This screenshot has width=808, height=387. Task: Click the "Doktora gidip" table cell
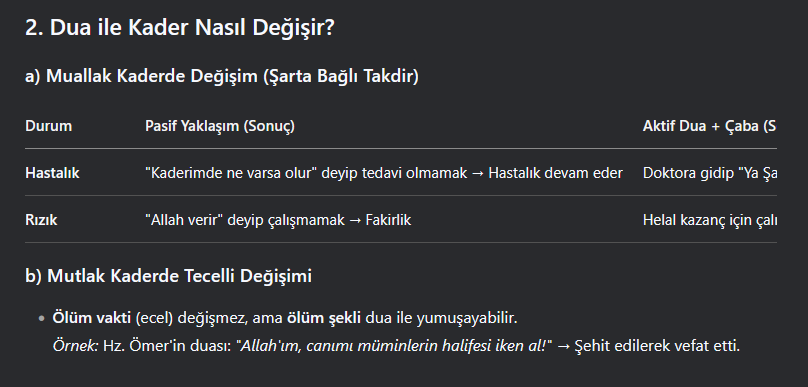[x=710, y=173]
